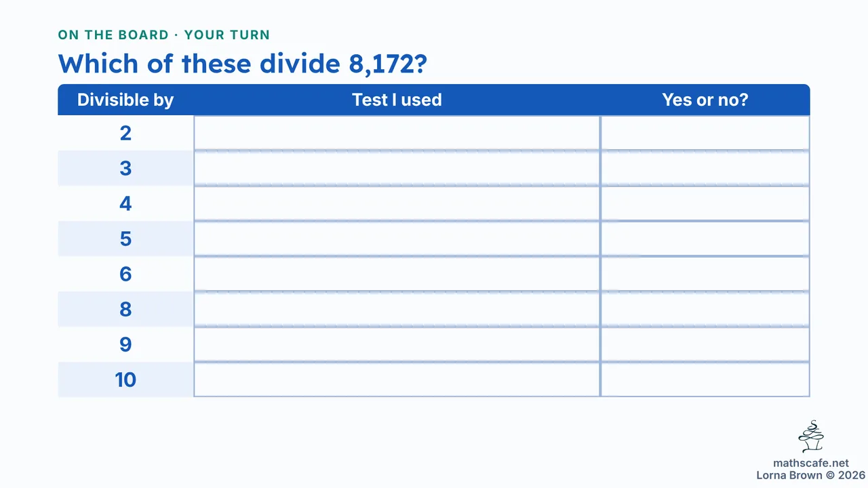Click the divisor number 9 label
This screenshot has height=488, width=868.
pyautogui.click(x=125, y=344)
